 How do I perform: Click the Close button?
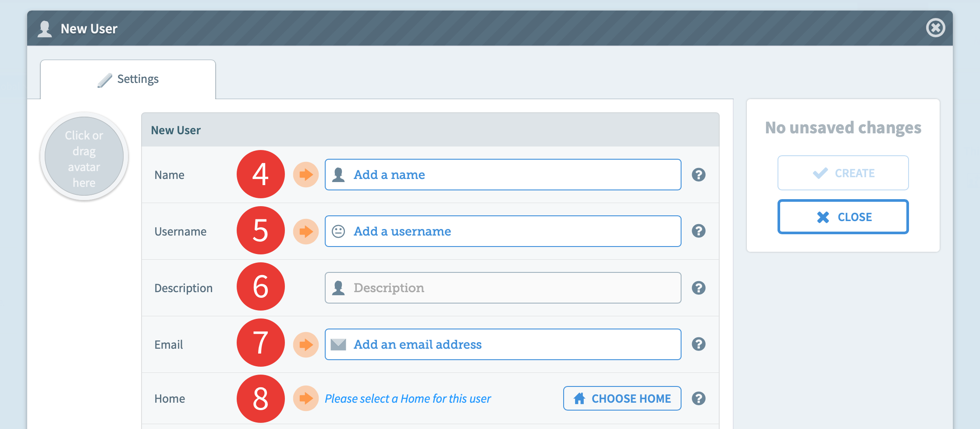pos(843,217)
